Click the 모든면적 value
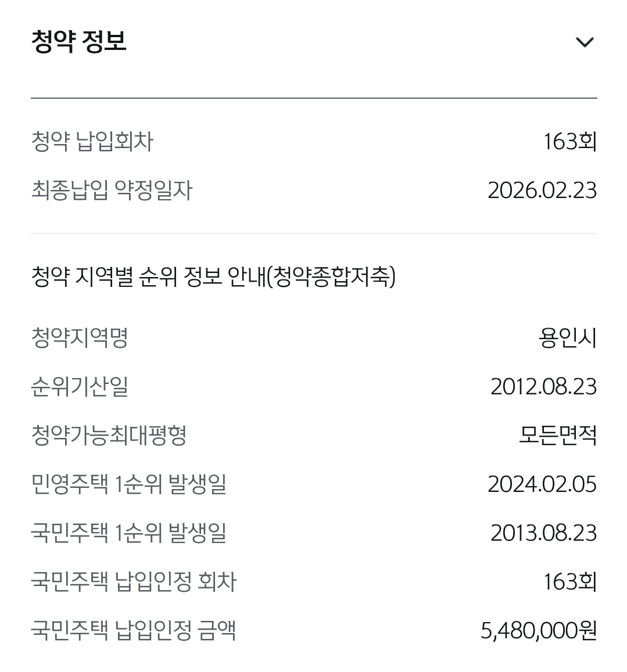The width and height of the screenshot is (627, 672). 557,435
